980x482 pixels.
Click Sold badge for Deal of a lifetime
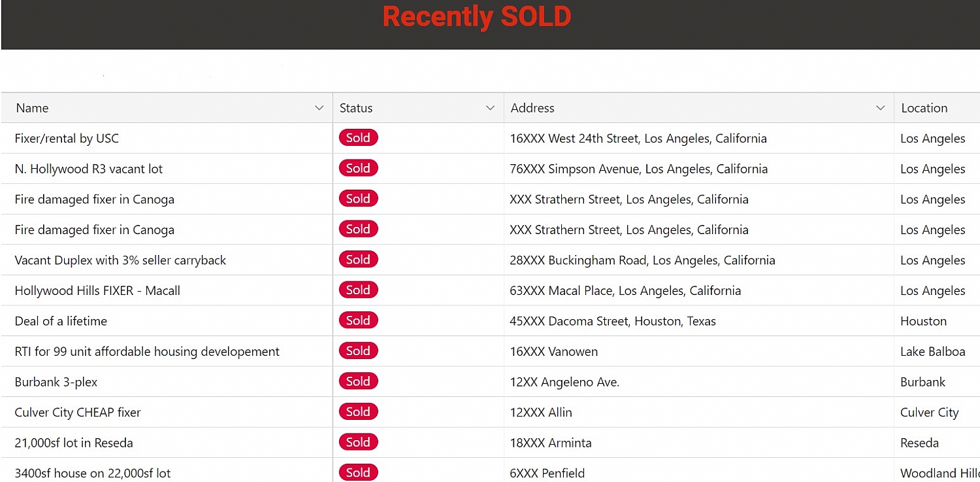(358, 321)
